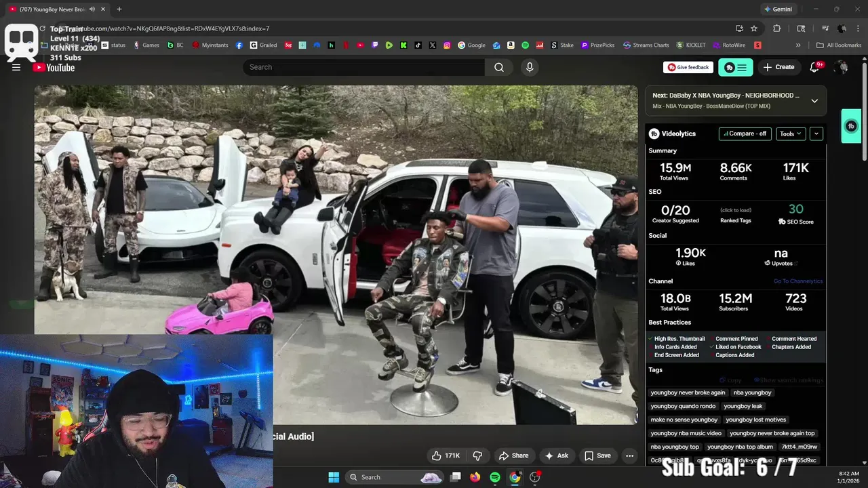Open a new browser tab
The height and width of the screenshot is (488, 868).
(x=119, y=9)
